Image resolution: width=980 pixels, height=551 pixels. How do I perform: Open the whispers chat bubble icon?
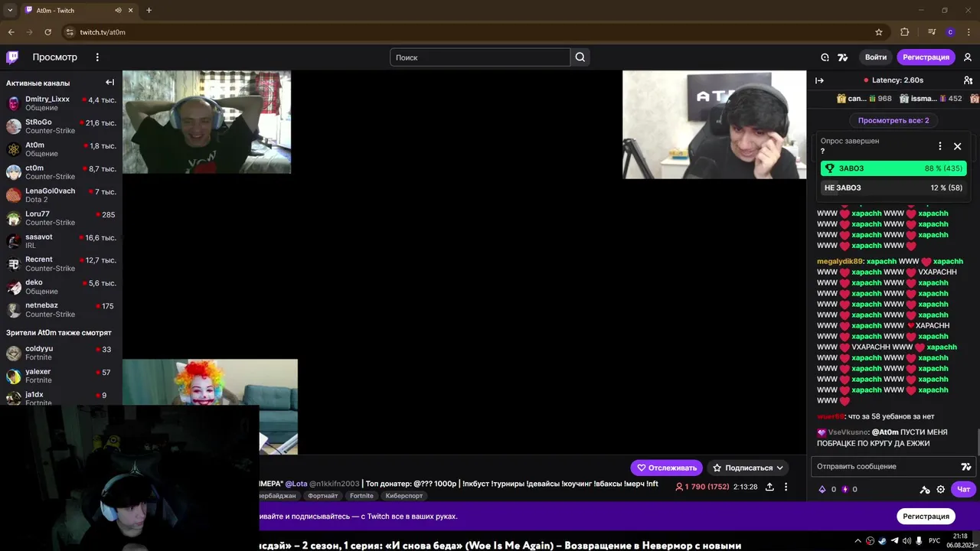click(825, 57)
